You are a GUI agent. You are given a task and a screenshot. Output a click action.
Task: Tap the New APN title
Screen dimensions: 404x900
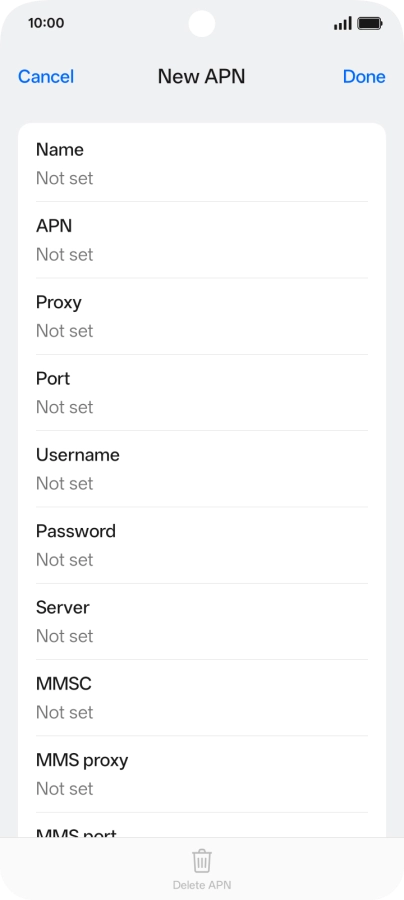click(201, 76)
